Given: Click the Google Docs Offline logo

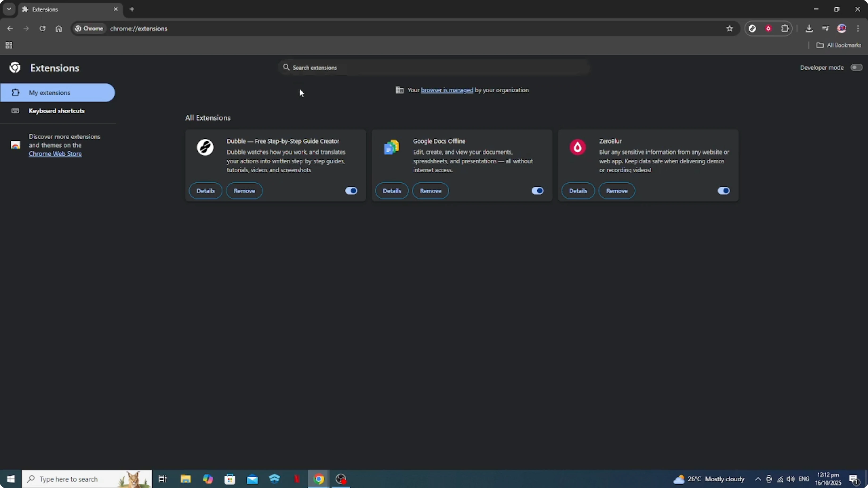Looking at the screenshot, I should coord(391,147).
